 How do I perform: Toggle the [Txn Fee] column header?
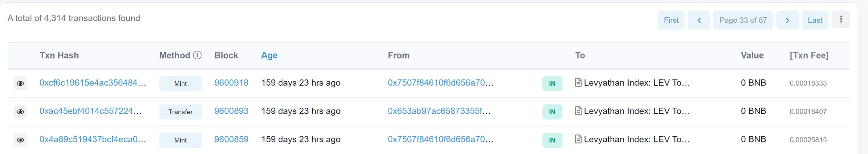click(809, 56)
